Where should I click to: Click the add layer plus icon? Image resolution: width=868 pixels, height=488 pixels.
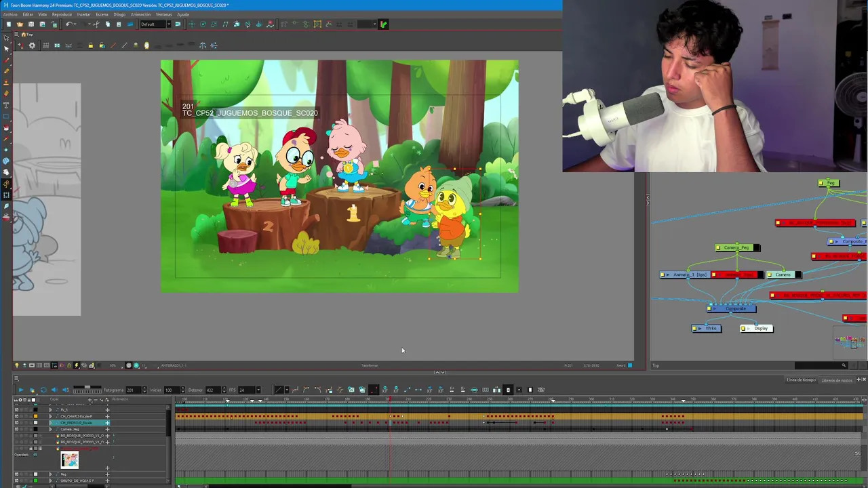[x=90, y=400]
